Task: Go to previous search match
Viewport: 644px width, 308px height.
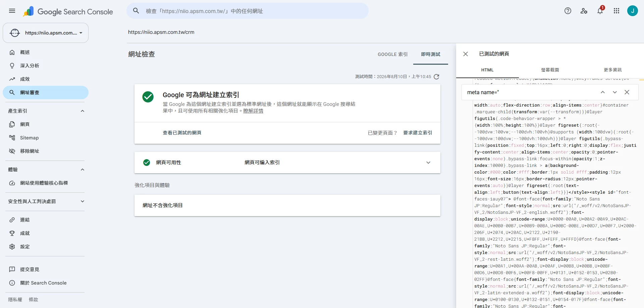Action: click(603, 92)
